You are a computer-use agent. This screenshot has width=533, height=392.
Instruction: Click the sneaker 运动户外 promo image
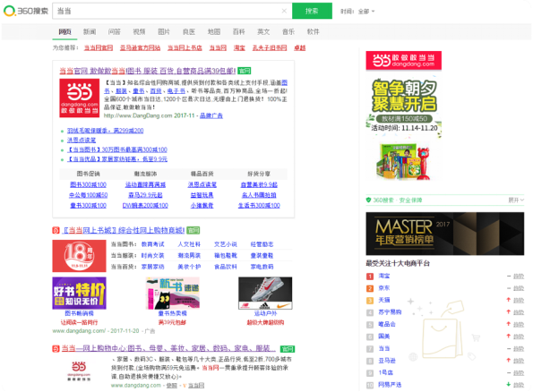(x=265, y=293)
